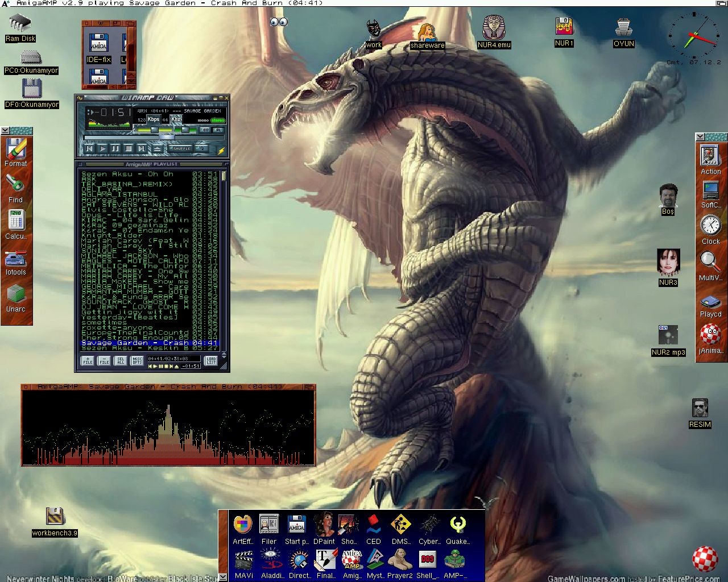Open the SEL ALL playlist menu button
The image size is (728, 582).
click(121, 360)
